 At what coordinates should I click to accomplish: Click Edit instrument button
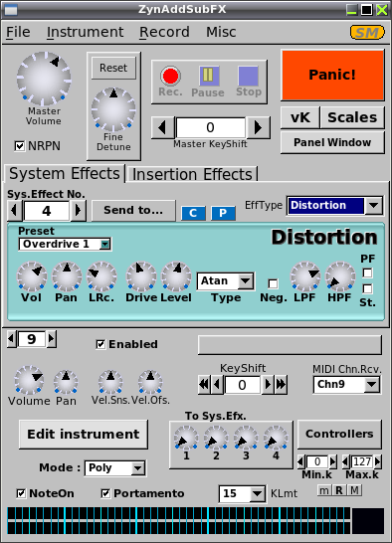tap(84, 435)
